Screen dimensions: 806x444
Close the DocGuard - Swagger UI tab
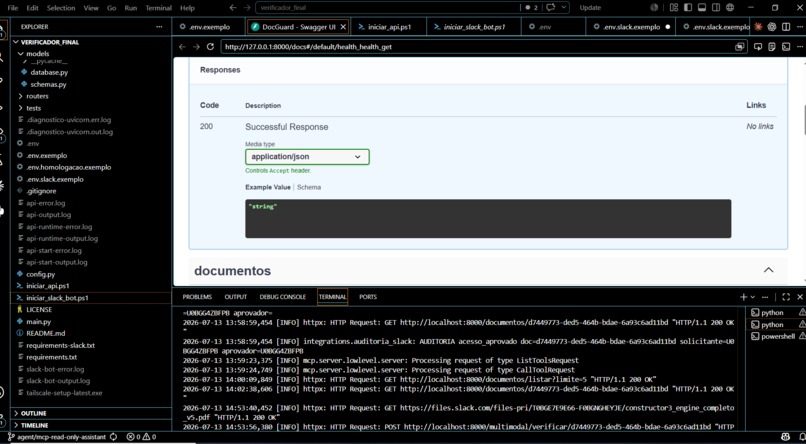click(x=343, y=27)
